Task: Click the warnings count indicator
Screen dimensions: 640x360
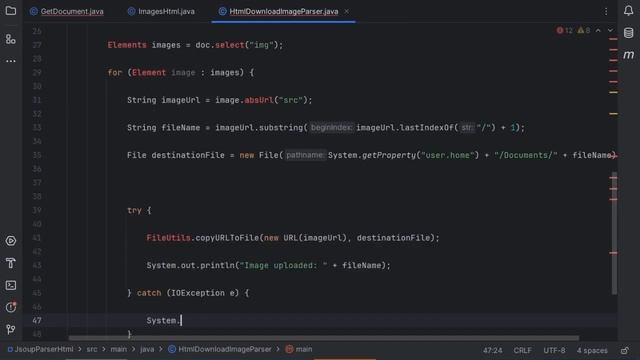Action: pos(584,31)
